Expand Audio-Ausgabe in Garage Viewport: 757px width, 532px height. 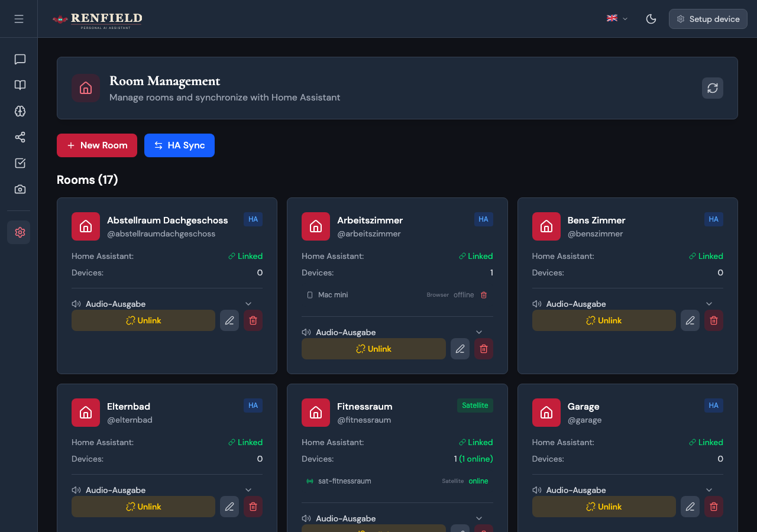point(709,490)
